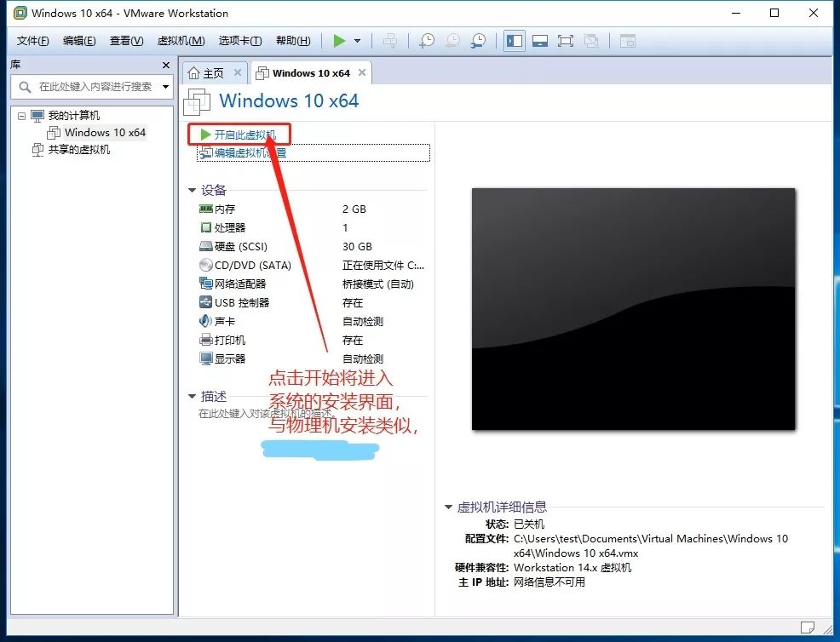Collapse the 描述 section
The width and height of the screenshot is (840, 642).
pyautogui.click(x=192, y=396)
